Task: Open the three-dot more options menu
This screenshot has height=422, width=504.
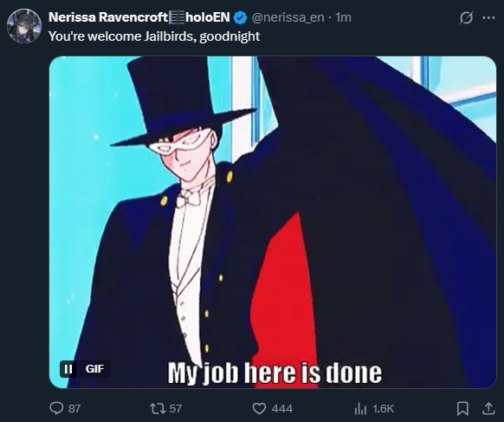Action: (x=488, y=17)
